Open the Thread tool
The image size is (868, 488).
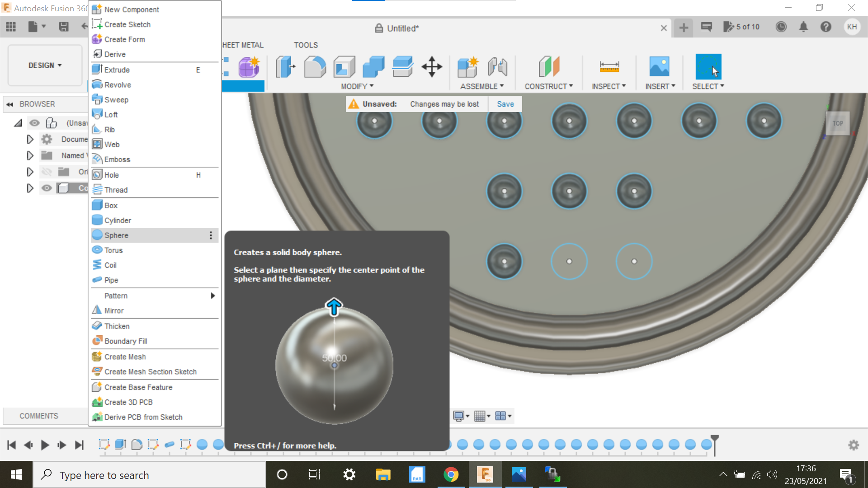tap(116, 190)
